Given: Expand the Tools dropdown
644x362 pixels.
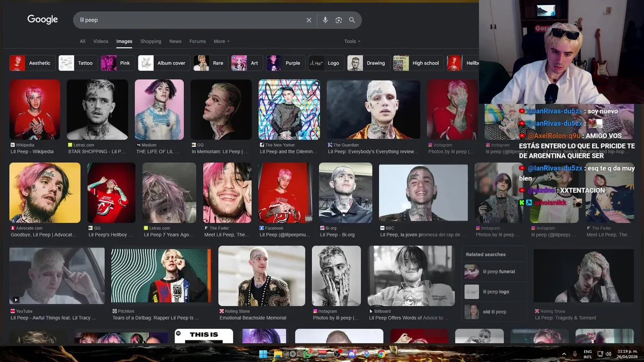Looking at the screenshot, I should (x=352, y=41).
